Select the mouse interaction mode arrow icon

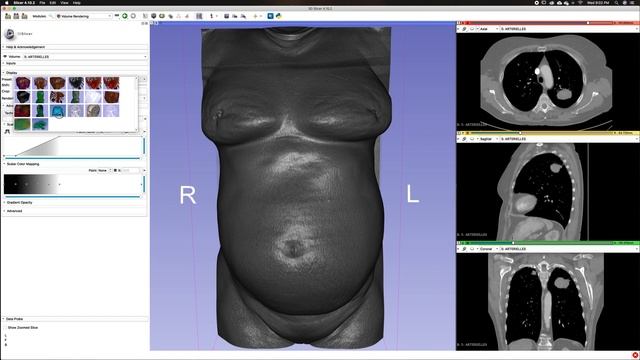tap(211, 16)
